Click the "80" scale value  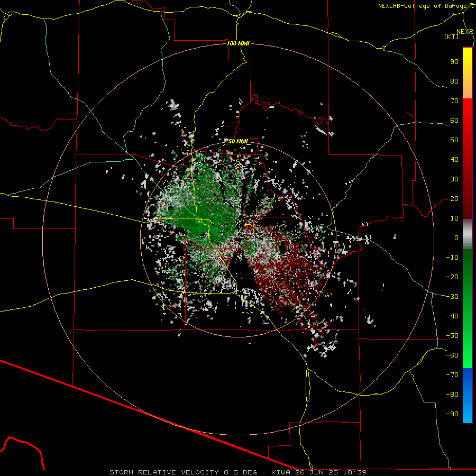[x=454, y=81]
